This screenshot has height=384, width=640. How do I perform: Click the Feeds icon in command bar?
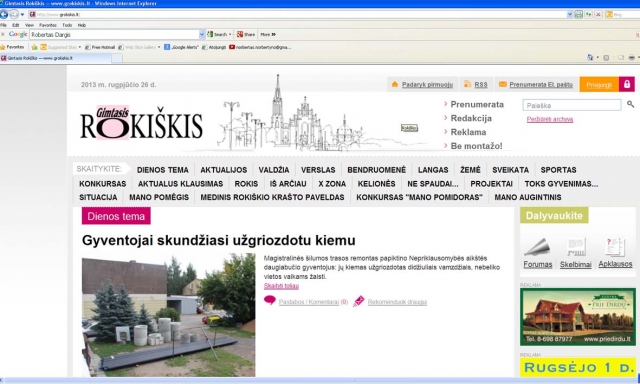pos(606,58)
